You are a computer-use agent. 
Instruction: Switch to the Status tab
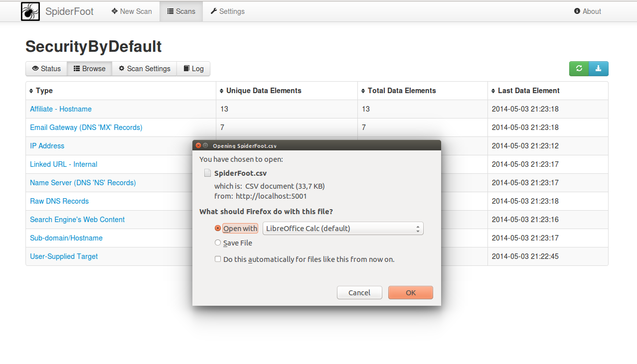[x=46, y=69]
